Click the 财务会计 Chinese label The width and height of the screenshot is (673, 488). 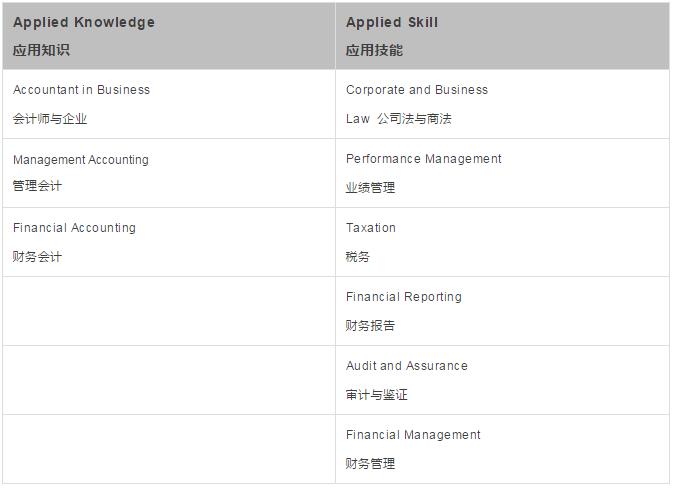point(37,257)
